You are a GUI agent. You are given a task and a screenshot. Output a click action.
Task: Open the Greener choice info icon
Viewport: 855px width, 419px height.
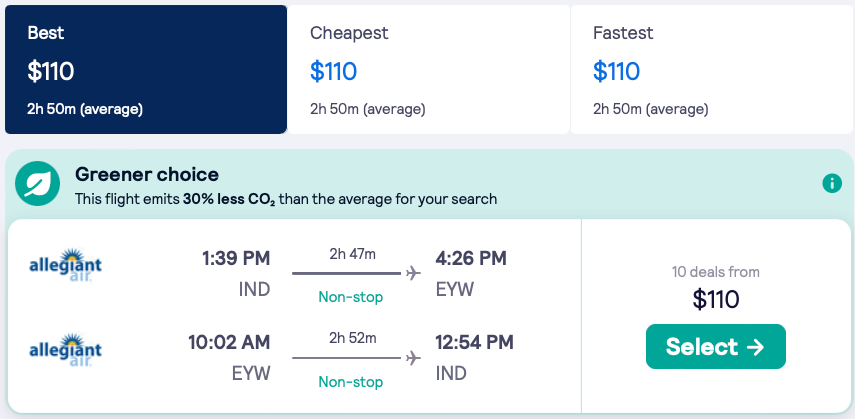click(x=831, y=184)
